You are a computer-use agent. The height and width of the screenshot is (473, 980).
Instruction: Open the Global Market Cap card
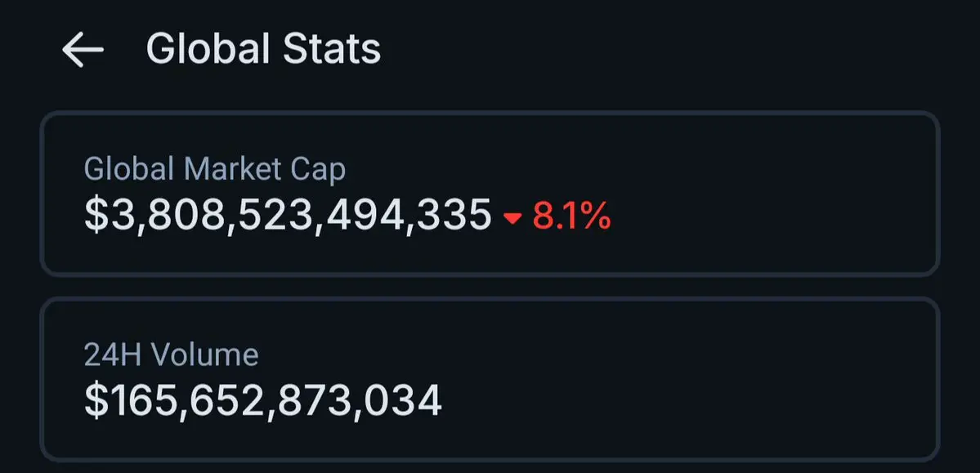490,194
